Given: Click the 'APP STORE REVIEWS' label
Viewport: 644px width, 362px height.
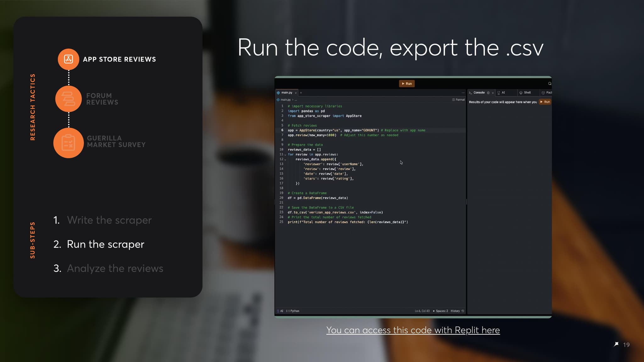Looking at the screenshot, I should 119,59.
